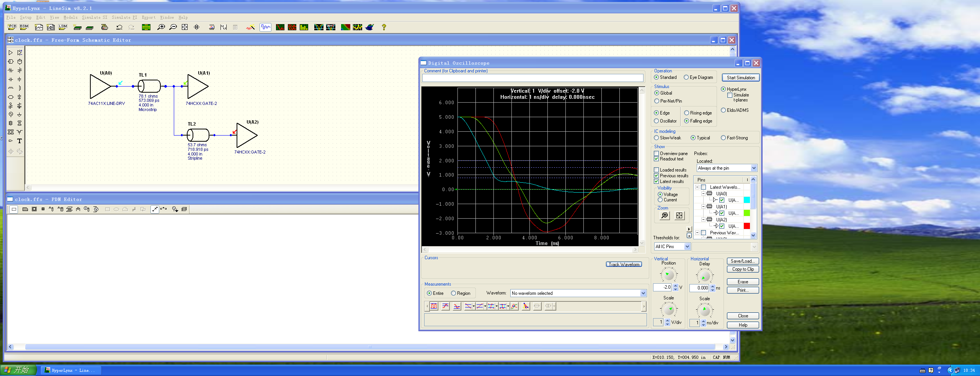The height and width of the screenshot is (376, 980).
Task: Click the undo arrow toolbar icon
Action: (119, 27)
